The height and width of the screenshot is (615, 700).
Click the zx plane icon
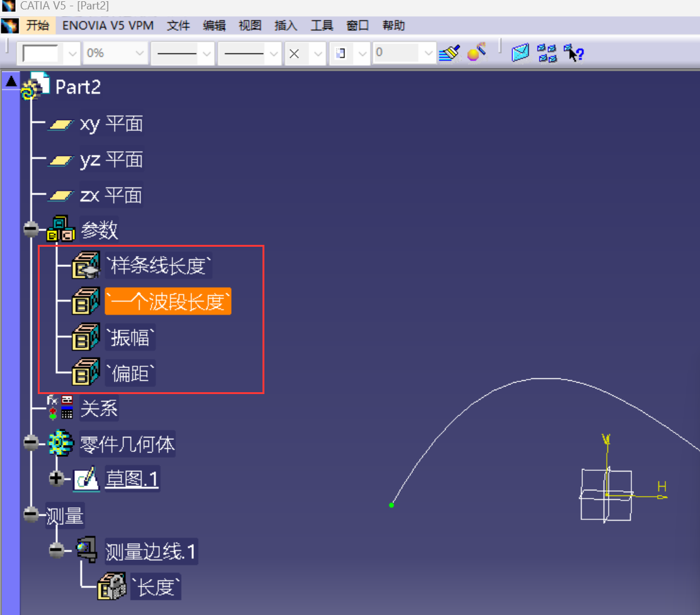pyautogui.click(x=60, y=196)
